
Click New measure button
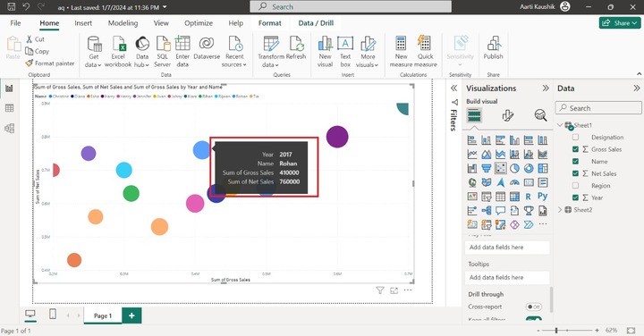(401, 52)
